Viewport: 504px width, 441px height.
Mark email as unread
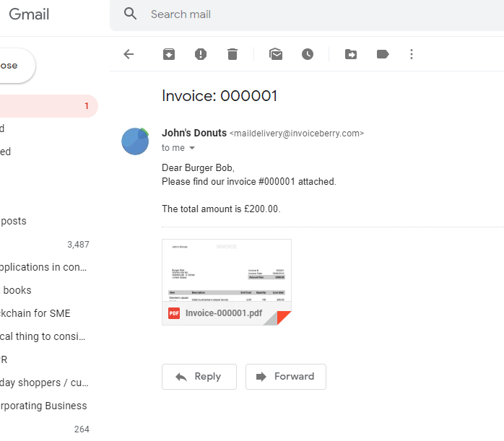click(x=276, y=54)
